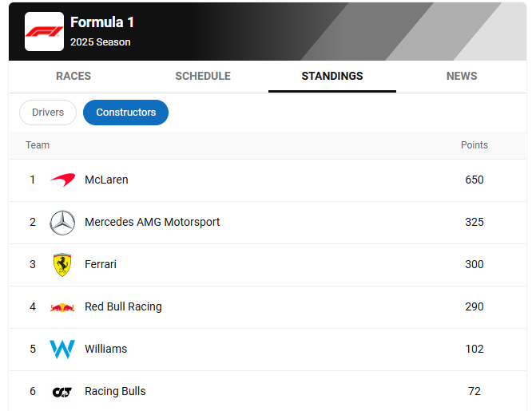The width and height of the screenshot is (532, 411).
Task: Select the Constructors standings pill
Action: point(125,113)
